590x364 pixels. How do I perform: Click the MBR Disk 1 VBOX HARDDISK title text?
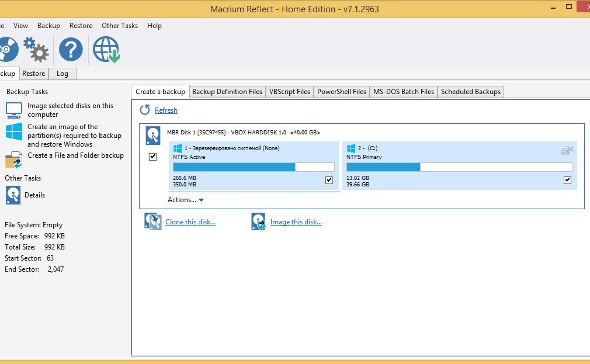[x=244, y=133]
